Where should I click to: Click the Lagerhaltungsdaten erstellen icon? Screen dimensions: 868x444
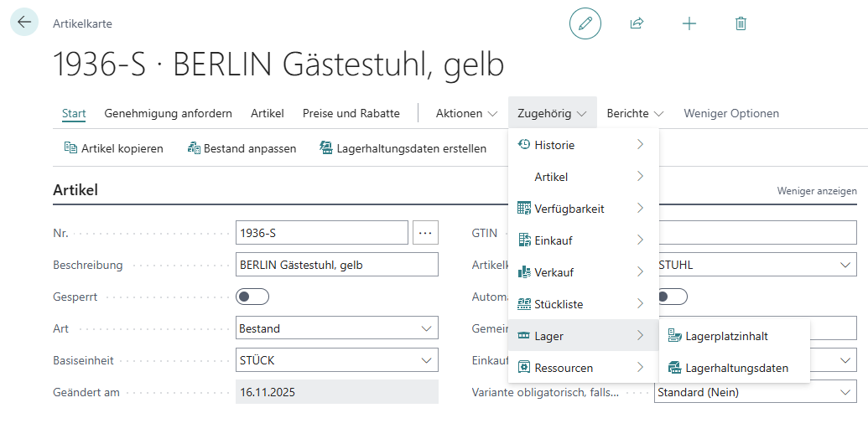click(326, 147)
